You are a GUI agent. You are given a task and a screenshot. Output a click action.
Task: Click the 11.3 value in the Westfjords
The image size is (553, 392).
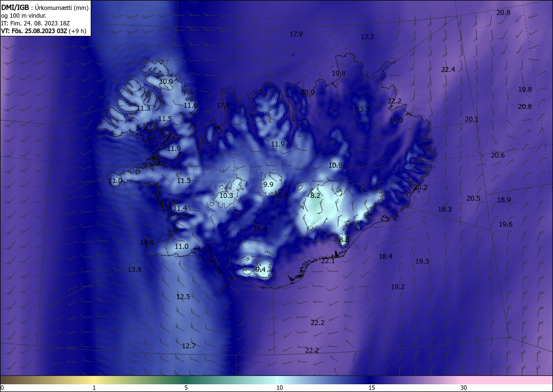pyautogui.click(x=144, y=108)
